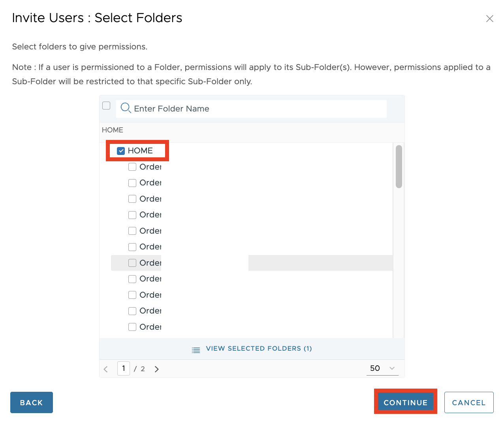This screenshot has width=504, height=423.
Task: Uncheck the HOME folder checkbox
Action: click(x=121, y=151)
